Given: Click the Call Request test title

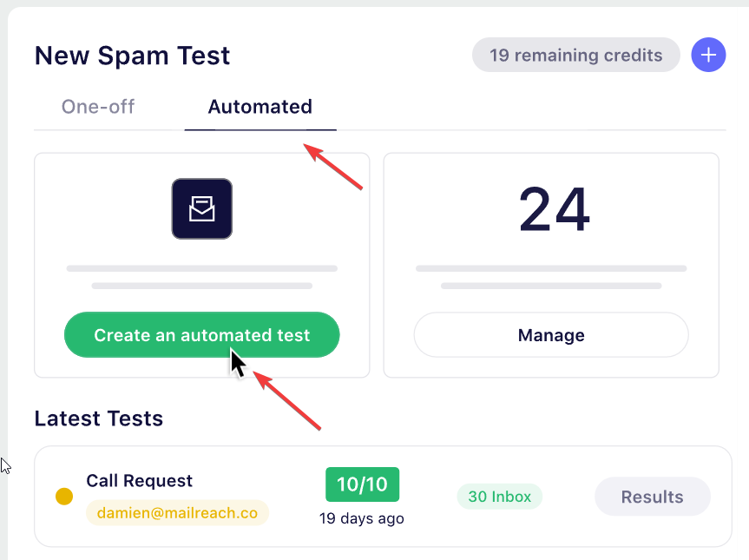Looking at the screenshot, I should pyautogui.click(x=139, y=481).
